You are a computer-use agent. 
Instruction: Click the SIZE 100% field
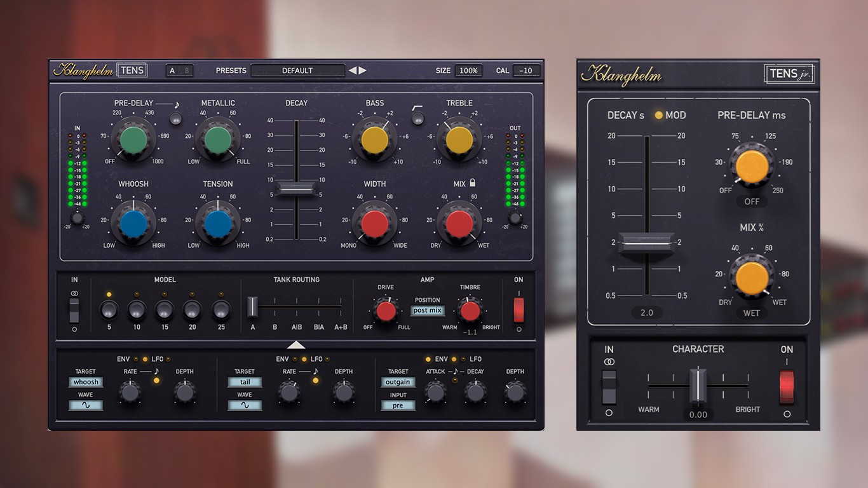coord(469,71)
